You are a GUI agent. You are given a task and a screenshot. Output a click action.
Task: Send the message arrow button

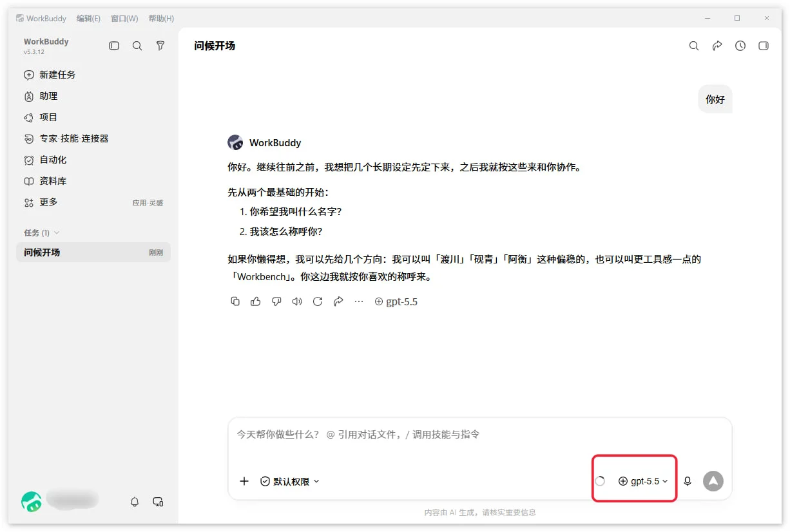pyautogui.click(x=713, y=481)
